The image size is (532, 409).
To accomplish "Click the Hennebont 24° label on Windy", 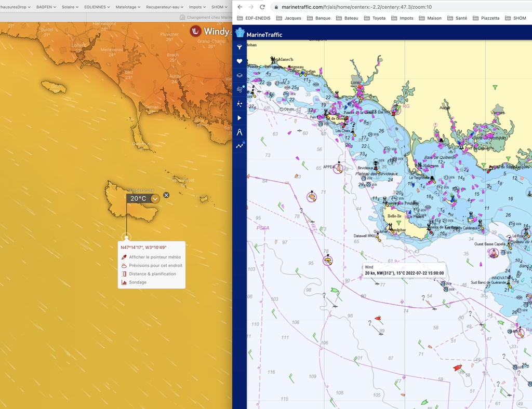I will [x=104, y=26].
